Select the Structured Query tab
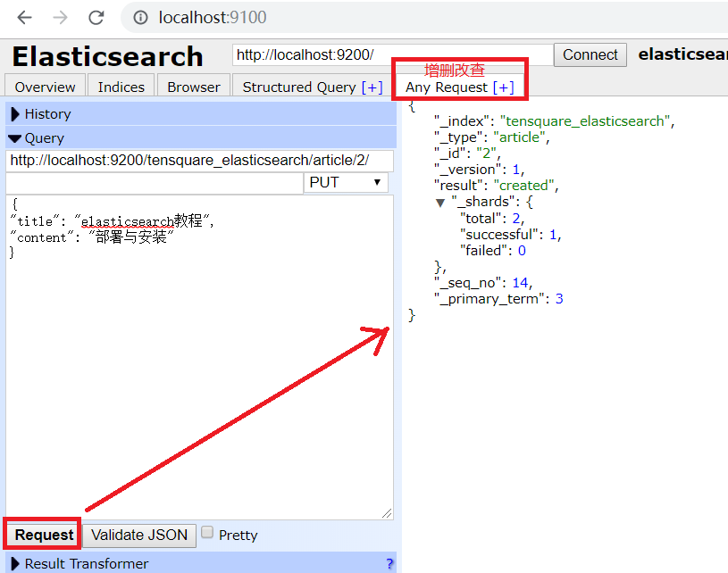This screenshot has height=573, width=728. (299, 87)
